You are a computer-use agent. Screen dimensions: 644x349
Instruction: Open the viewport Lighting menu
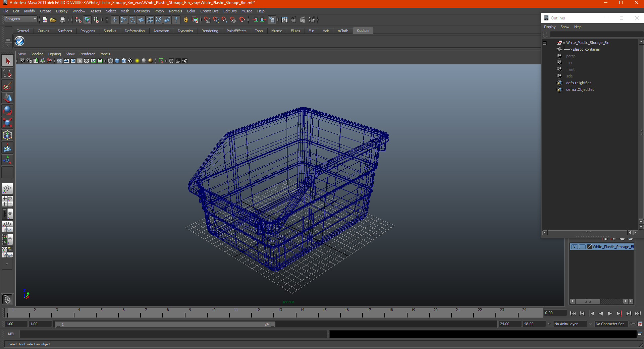coord(55,54)
